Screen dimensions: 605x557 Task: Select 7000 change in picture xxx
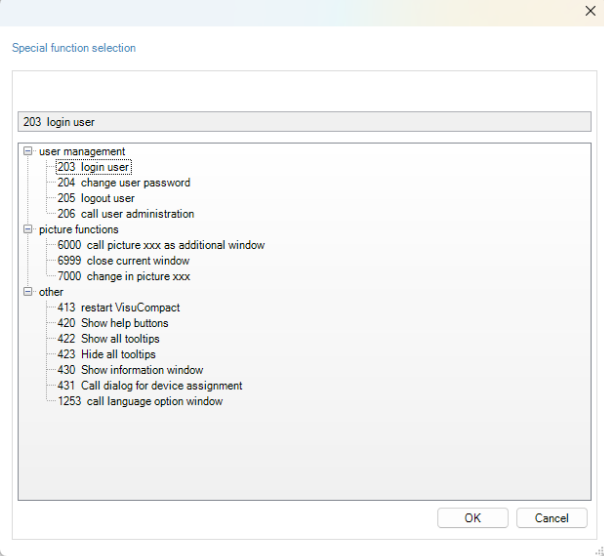tap(124, 276)
